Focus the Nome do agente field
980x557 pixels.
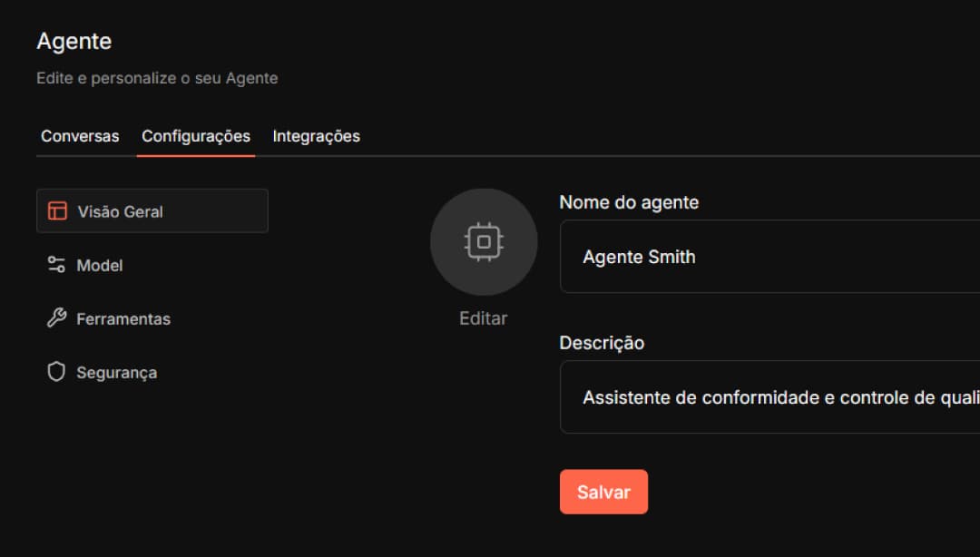coord(770,257)
